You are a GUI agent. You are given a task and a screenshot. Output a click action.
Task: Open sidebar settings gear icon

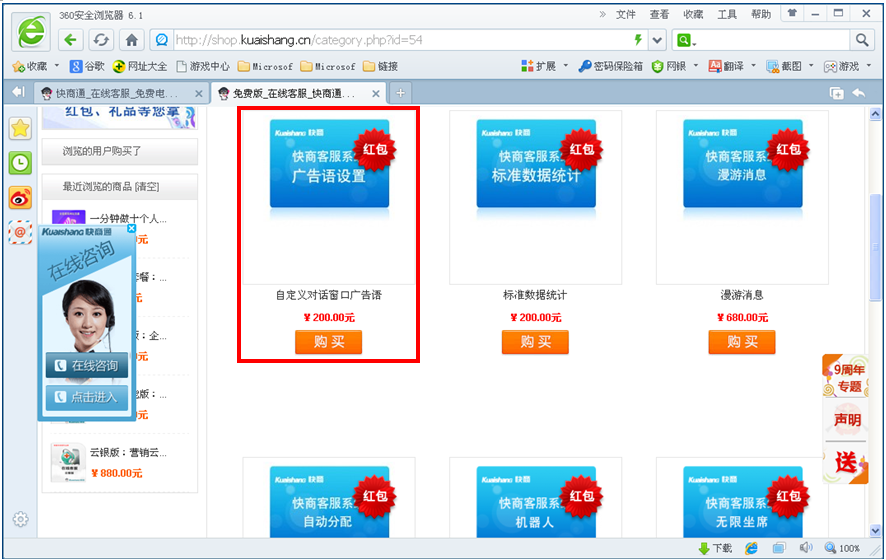click(x=20, y=519)
